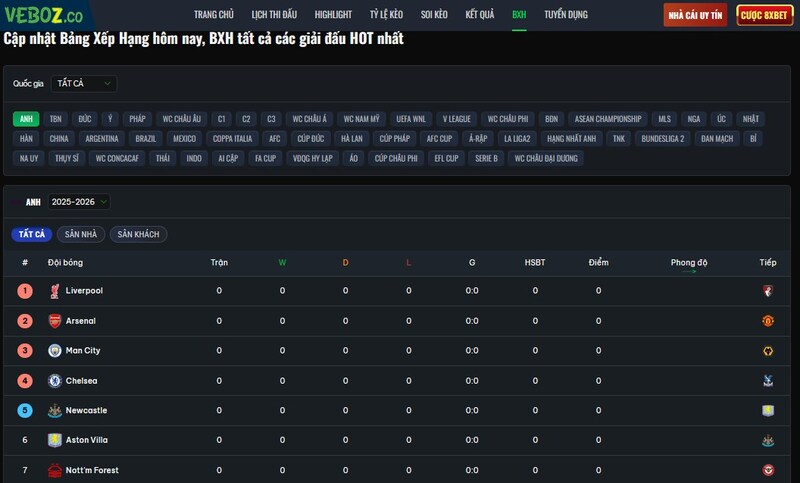Click next-opponent crest in Newcastle row
Screen dimensions: 800x483
768,411
